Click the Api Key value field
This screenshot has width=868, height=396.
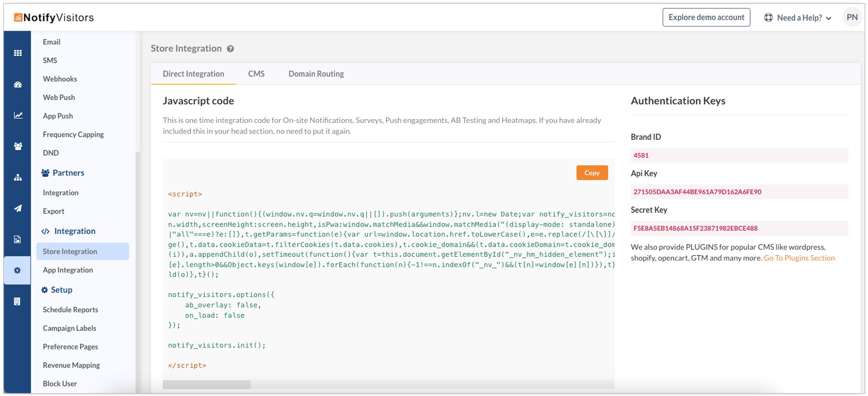coord(739,192)
